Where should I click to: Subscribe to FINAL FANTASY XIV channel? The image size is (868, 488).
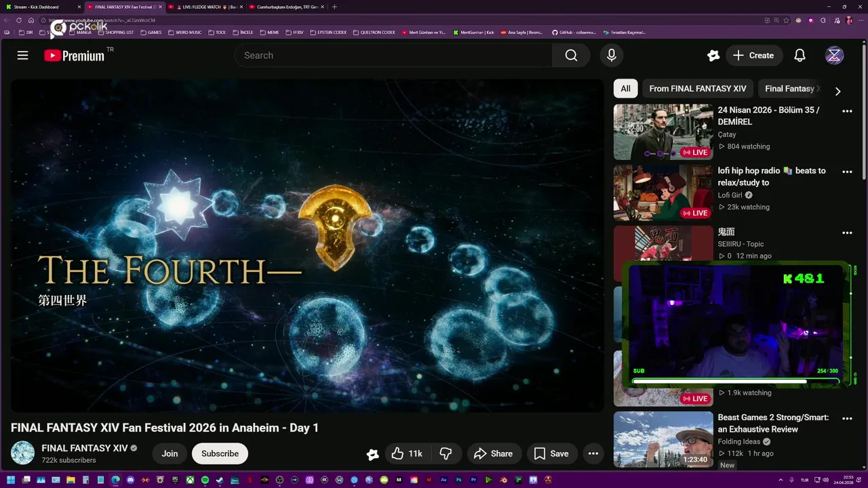coord(220,453)
